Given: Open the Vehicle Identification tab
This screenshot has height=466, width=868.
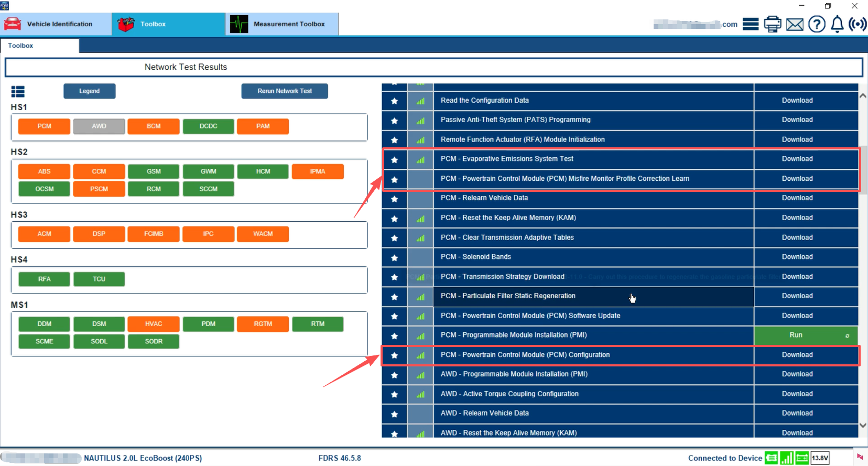Looking at the screenshot, I should (x=56, y=24).
